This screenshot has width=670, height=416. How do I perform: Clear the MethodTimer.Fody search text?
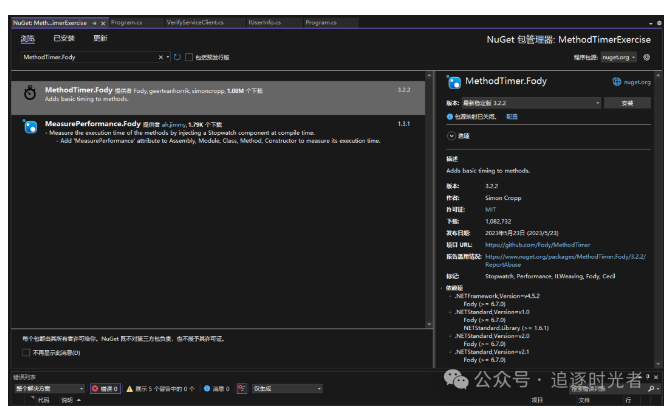pyautogui.click(x=161, y=57)
